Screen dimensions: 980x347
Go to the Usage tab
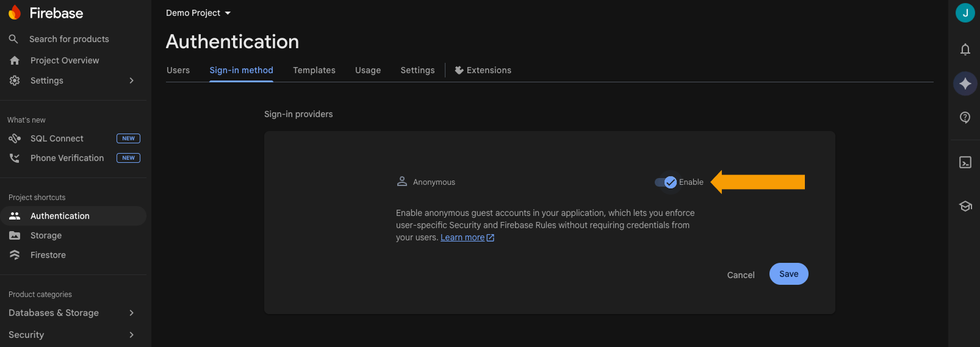[x=368, y=70]
